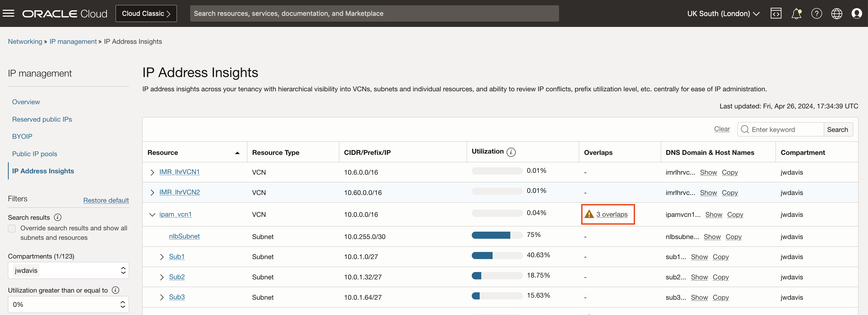Click the warning triangle next to 3 overlaps

(588, 214)
